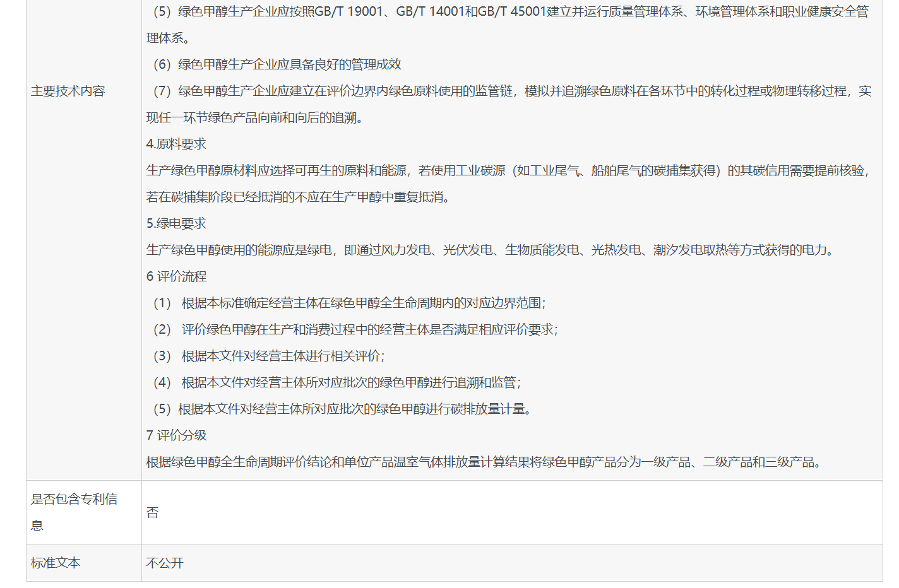This screenshot has height=588, width=899.
Task: Click step (2) 评价绿色甲醇在生产和消费
Action: [355, 329]
